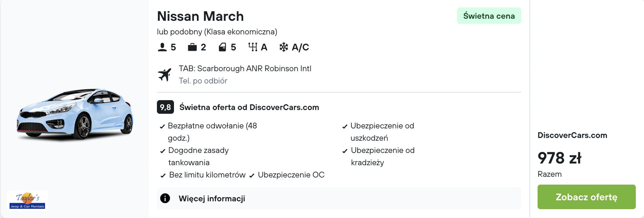This screenshot has width=644, height=218.
Task: Open the Scarborough ANR Robinson Intl location entry
Action: 244,68
